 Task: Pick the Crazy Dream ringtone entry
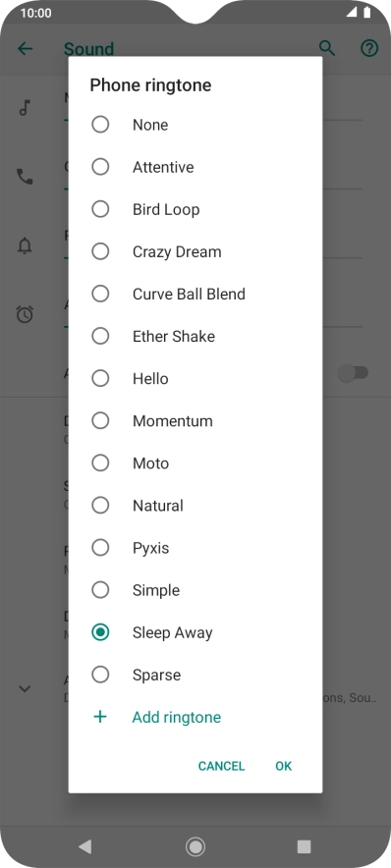(195, 252)
